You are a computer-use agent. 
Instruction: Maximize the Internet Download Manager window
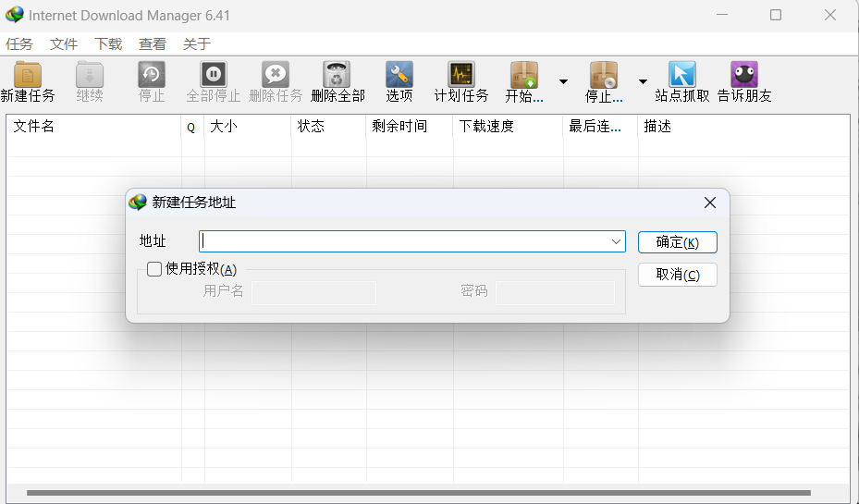click(776, 15)
